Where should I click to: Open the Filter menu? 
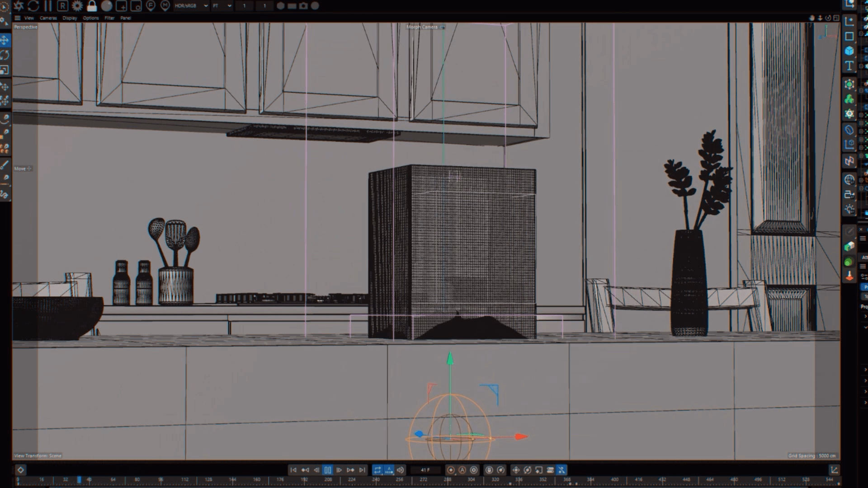coord(109,18)
